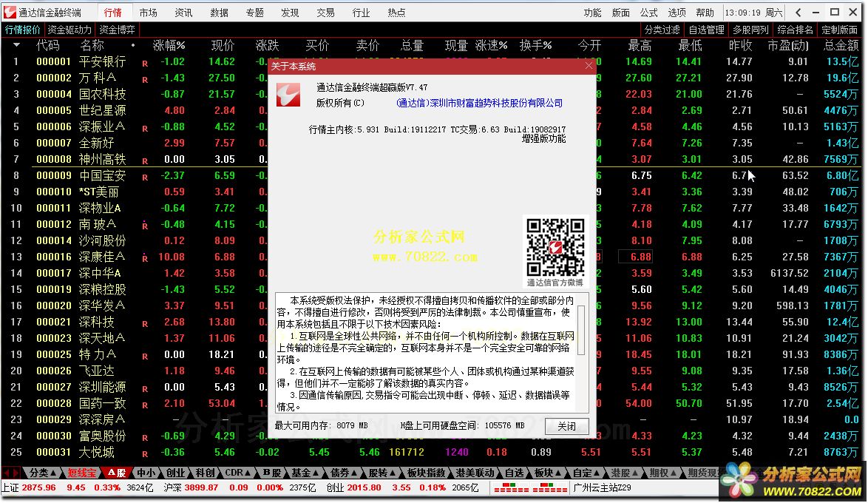Screen dimensions: 868x503
Task: Open the 选项 menu
Action: click(x=677, y=12)
